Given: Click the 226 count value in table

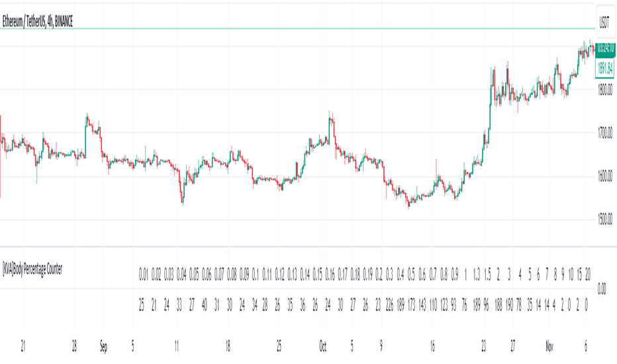Looking at the screenshot, I should point(389,305).
